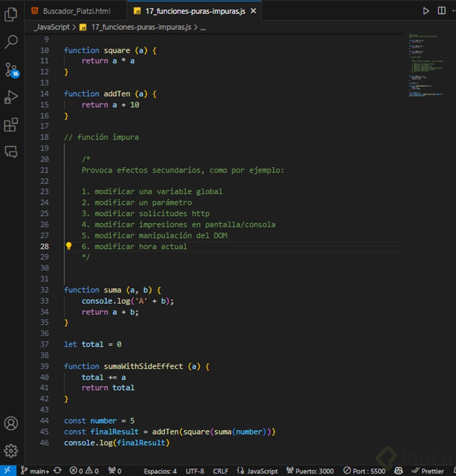Change indentation via Espacios: 4
Screen dimensions: 456x476
click(160, 471)
